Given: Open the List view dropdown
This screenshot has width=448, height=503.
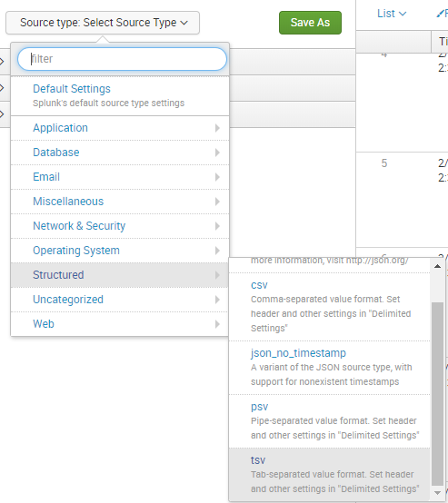Looking at the screenshot, I should (x=392, y=14).
